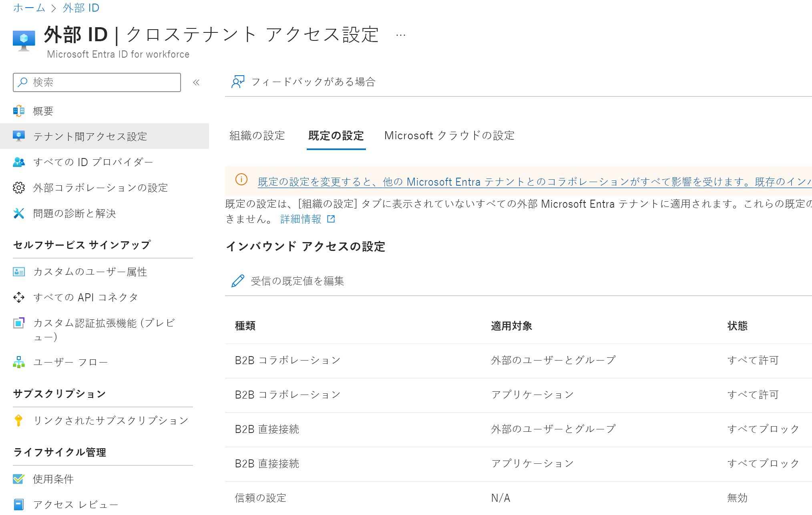Click 信頼の設定 row label

pos(260,498)
